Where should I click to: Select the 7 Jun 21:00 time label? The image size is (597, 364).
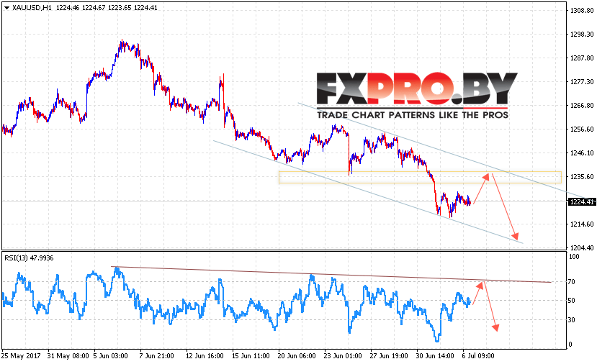156,356
